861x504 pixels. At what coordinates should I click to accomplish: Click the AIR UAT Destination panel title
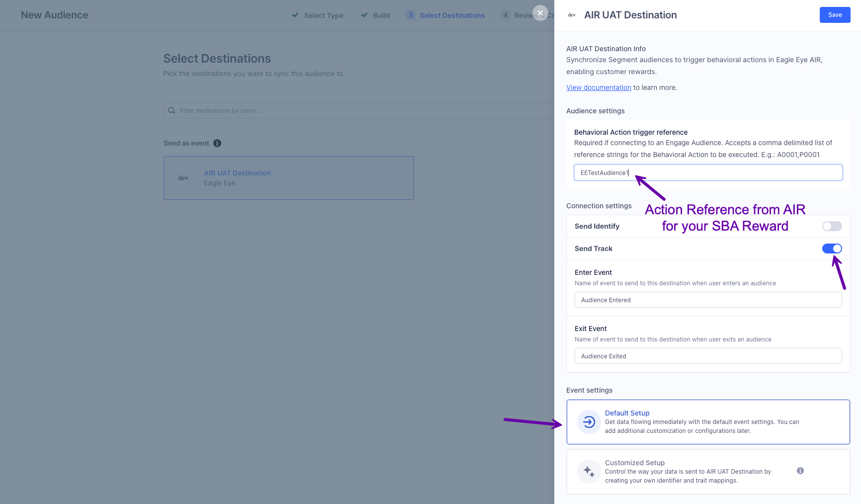[630, 15]
